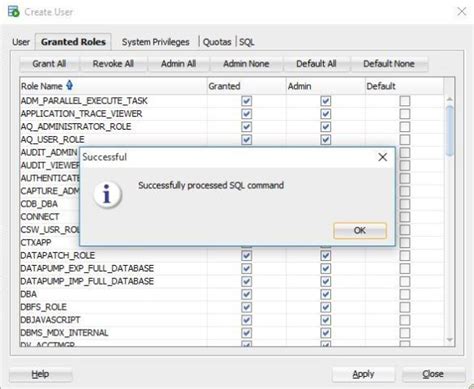This screenshot has height=389, width=474.
Task: Uncheck Admin for DATAPUMP_IMP_FULL_DATABASE
Action: pyautogui.click(x=326, y=281)
